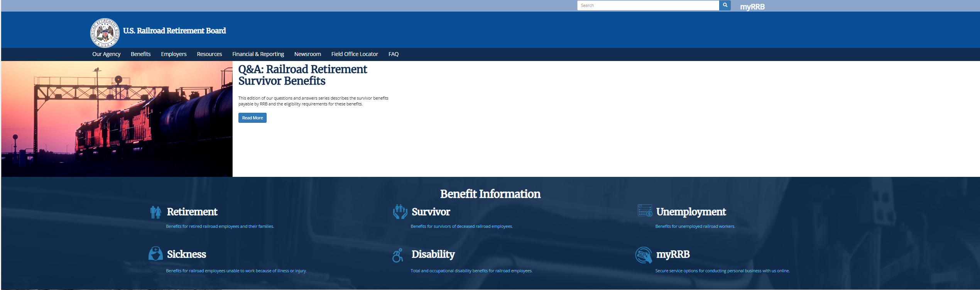This screenshot has width=980, height=290.
Task: Go to Field Office Locator
Action: pos(355,54)
